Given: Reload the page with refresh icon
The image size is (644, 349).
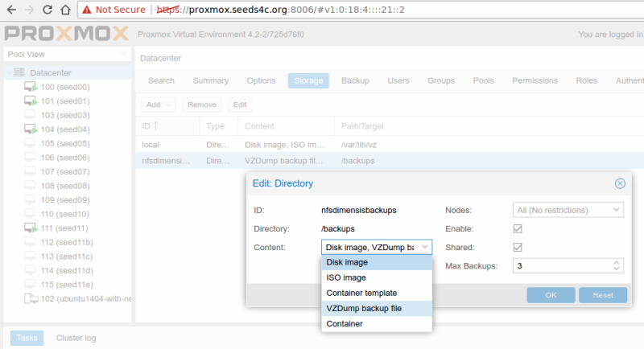Looking at the screenshot, I should pyautogui.click(x=48, y=10).
